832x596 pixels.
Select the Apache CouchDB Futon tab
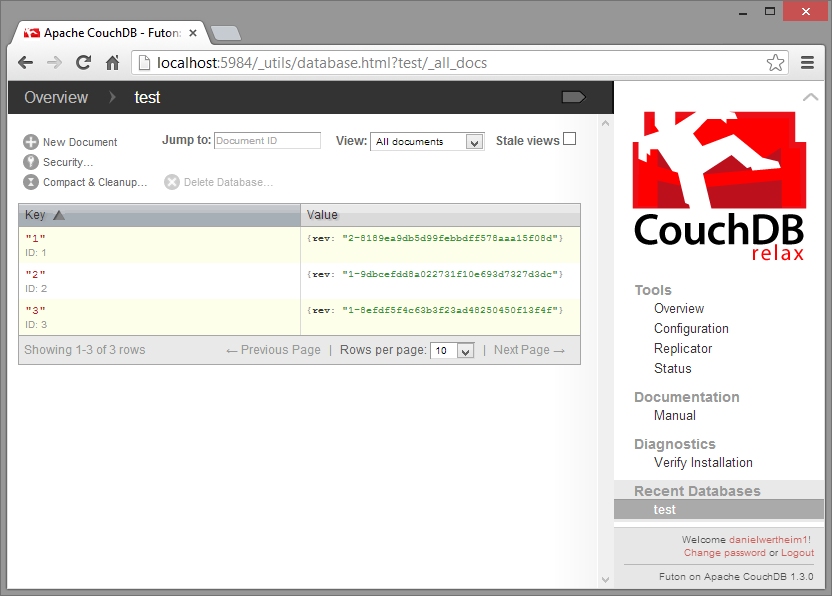[109, 33]
